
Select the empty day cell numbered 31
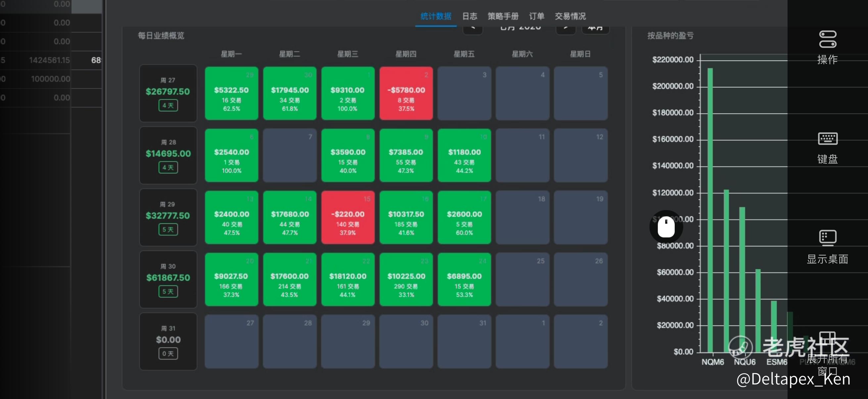pos(464,341)
